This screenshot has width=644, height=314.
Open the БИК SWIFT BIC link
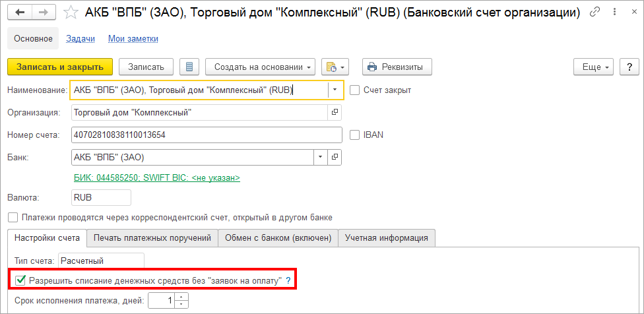[156, 178]
